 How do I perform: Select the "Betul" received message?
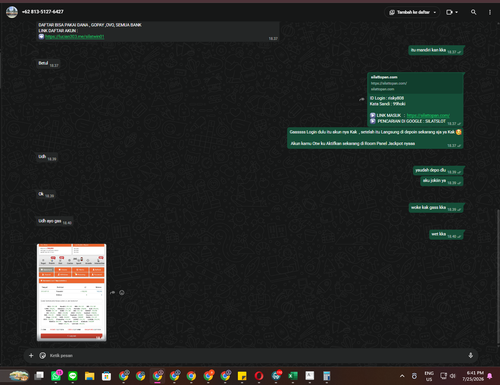click(x=48, y=63)
